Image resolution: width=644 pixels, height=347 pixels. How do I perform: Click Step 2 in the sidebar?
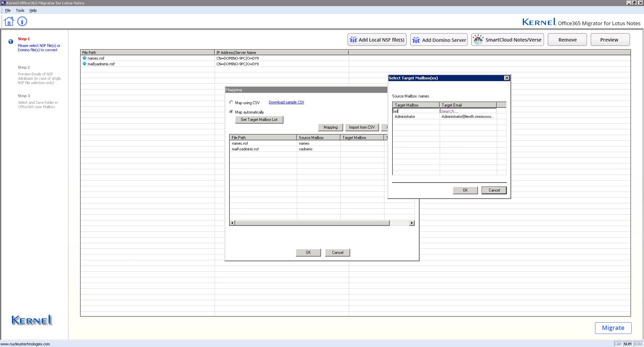point(24,67)
